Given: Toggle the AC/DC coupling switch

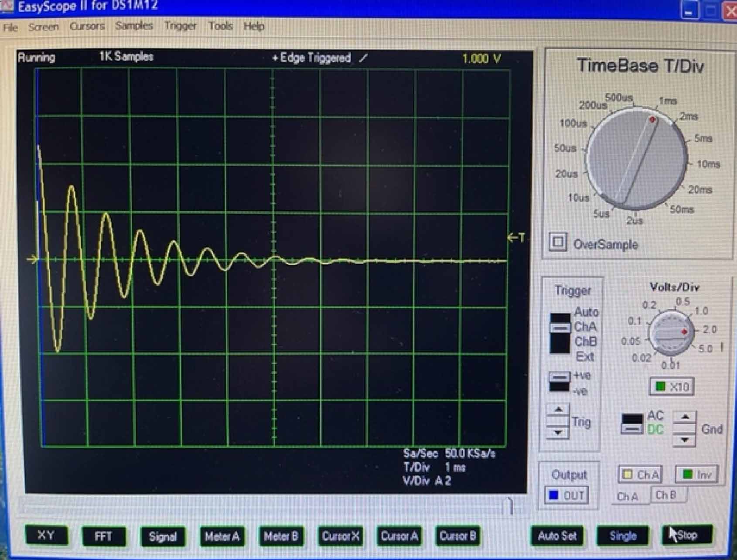Looking at the screenshot, I should [x=632, y=424].
